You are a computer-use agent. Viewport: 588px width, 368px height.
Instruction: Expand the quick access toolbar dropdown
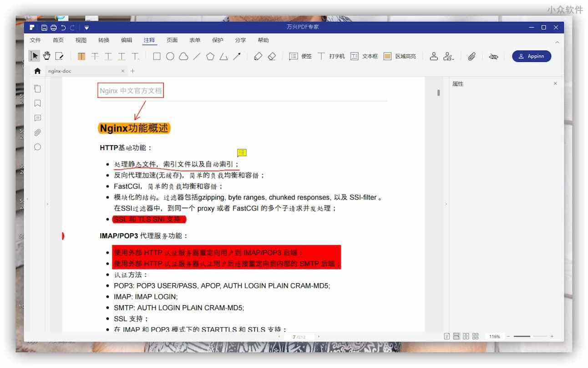86,28
